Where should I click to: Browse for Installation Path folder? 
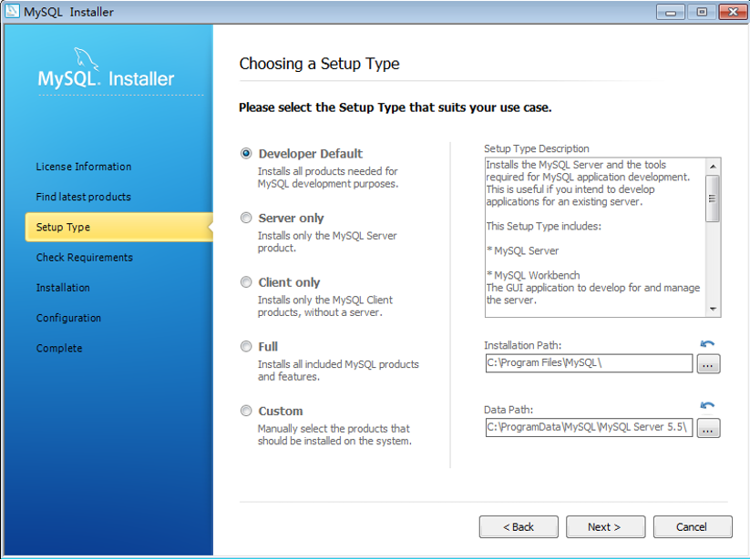pos(708,363)
